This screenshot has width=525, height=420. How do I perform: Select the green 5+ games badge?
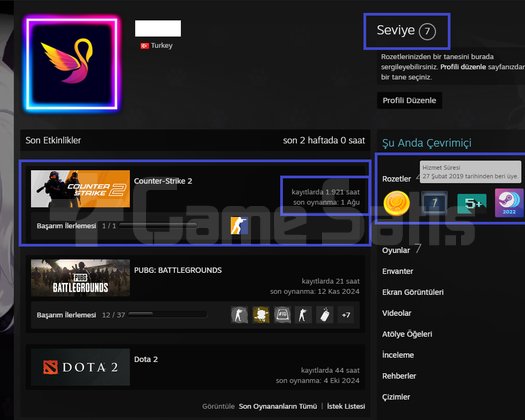[472, 203]
